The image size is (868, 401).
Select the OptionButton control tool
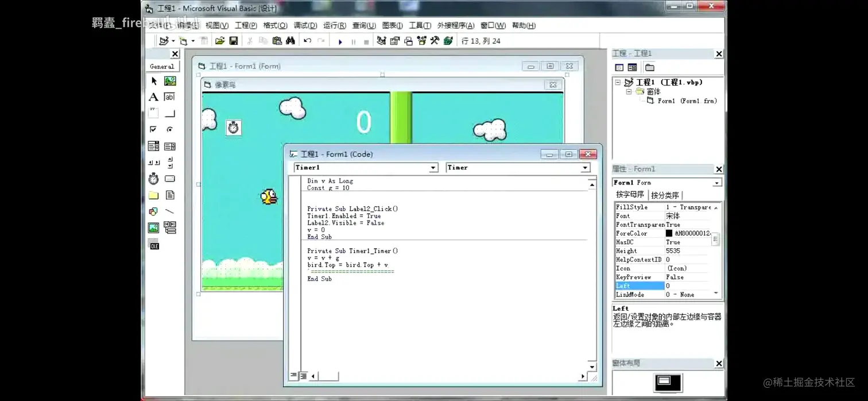[x=170, y=130]
